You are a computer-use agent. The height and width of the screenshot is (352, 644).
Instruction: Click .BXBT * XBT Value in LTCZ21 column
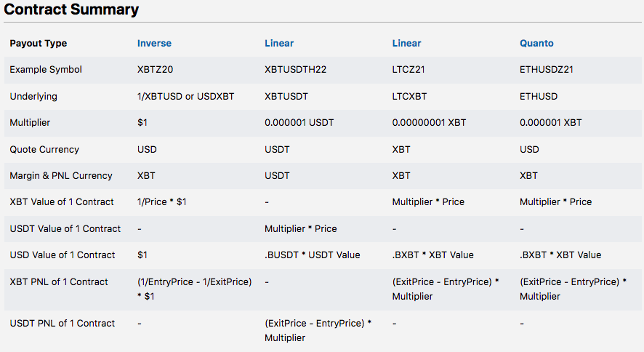tap(433, 255)
